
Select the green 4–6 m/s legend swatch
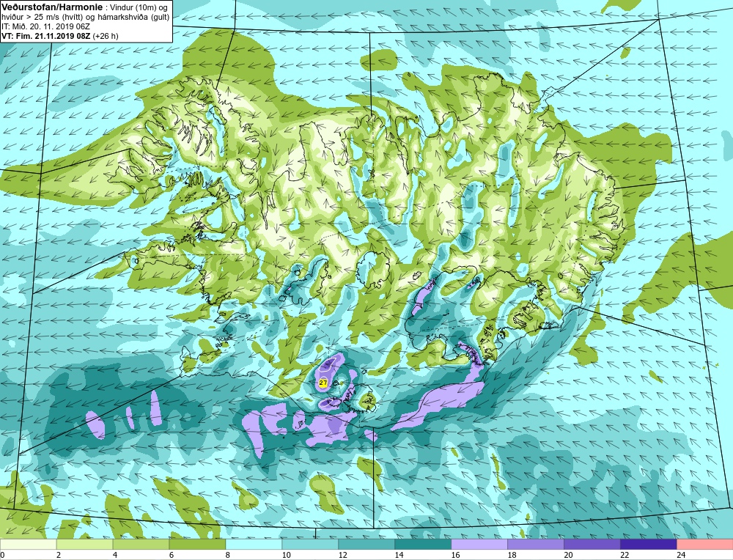point(141,545)
